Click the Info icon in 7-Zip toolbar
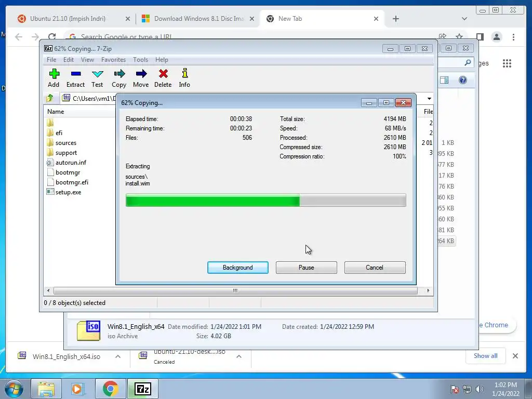This screenshot has height=399, width=532. (x=184, y=78)
